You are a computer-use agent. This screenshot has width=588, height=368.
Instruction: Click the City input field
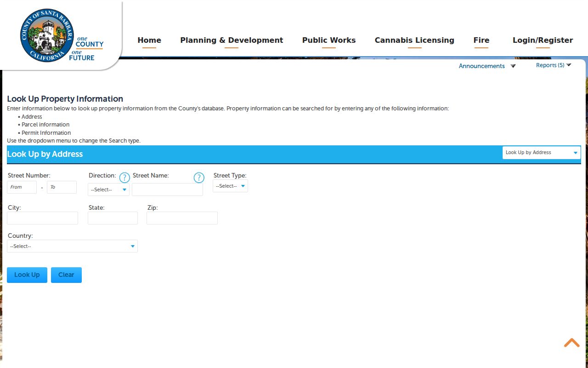[42, 218]
